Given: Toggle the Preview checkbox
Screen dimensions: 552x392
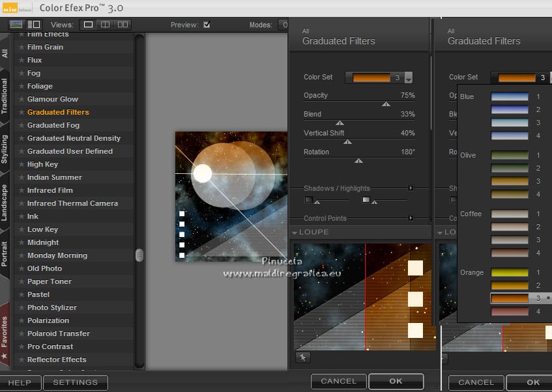Looking at the screenshot, I should pyautogui.click(x=207, y=25).
